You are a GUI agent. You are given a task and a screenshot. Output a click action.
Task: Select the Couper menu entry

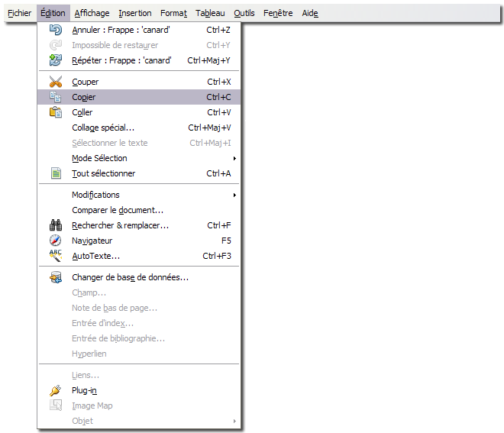click(139, 82)
